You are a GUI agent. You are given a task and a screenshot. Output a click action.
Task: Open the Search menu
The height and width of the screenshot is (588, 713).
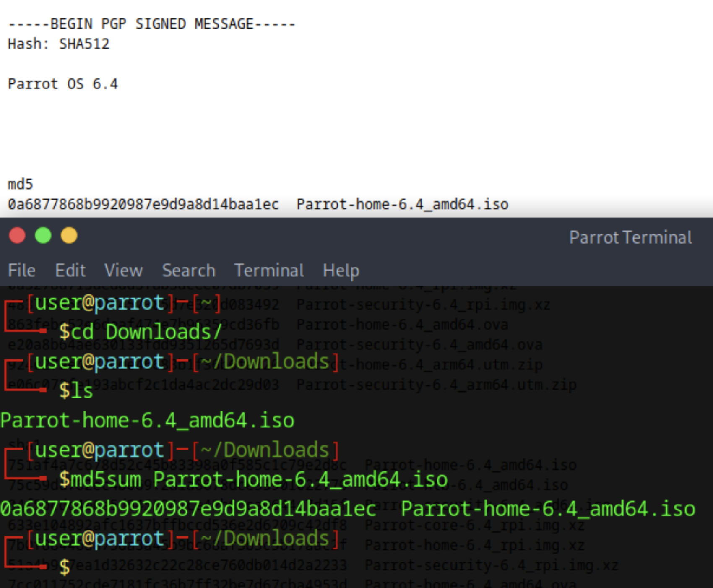point(189,271)
